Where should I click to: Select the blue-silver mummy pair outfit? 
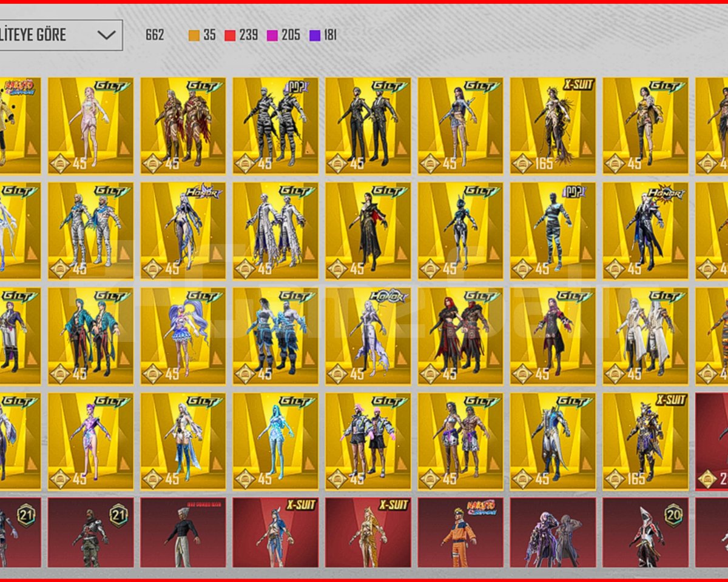pyautogui.click(x=91, y=231)
